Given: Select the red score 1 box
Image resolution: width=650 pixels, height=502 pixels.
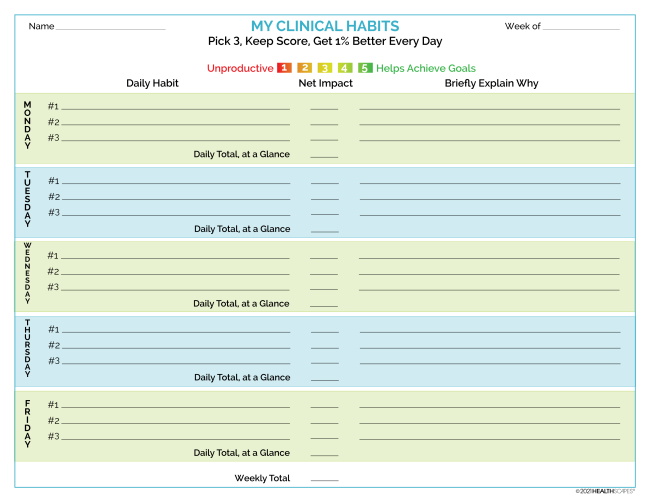Looking at the screenshot, I should pos(285,68).
